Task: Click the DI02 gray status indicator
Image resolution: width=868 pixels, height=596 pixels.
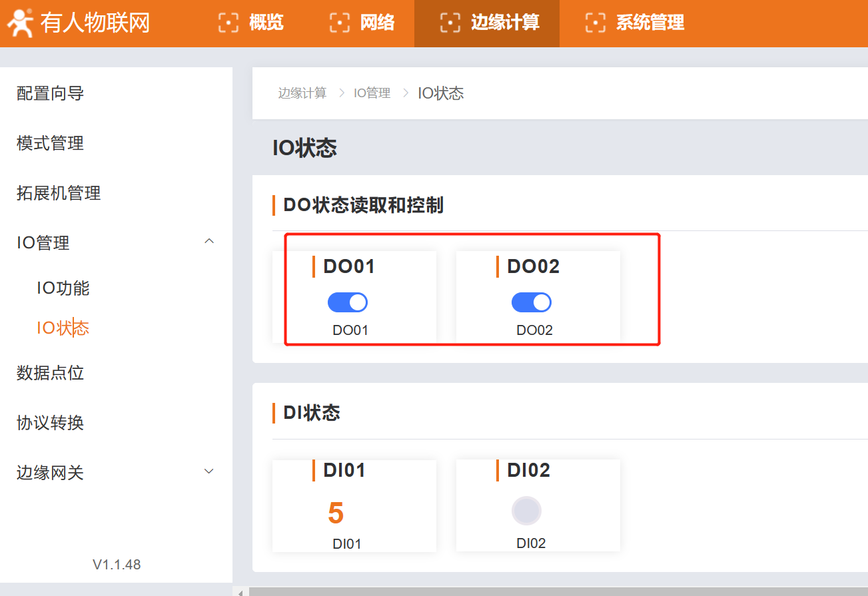Action: [526, 511]
